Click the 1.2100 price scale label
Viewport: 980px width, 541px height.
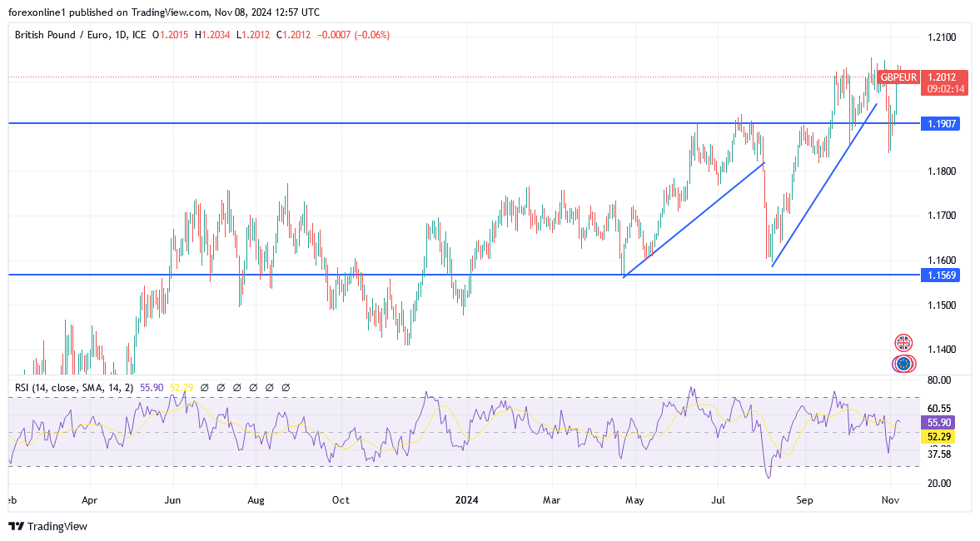(x=942, y=37)
